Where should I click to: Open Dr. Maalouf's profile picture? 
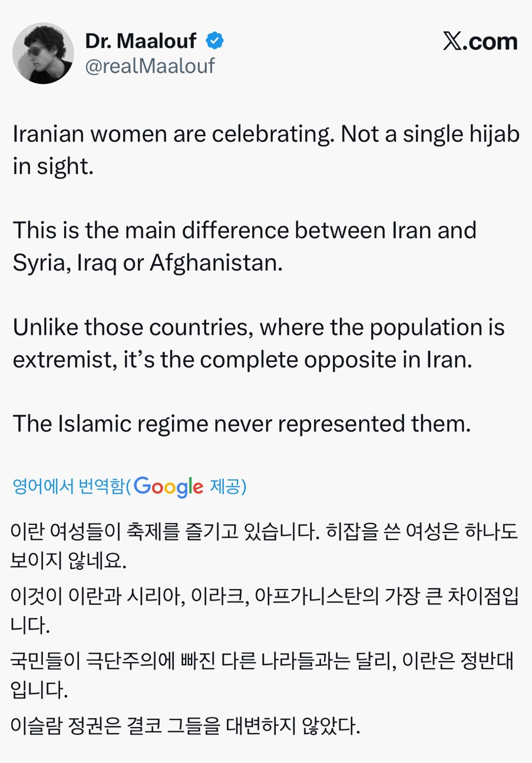[x=43, y=54]
